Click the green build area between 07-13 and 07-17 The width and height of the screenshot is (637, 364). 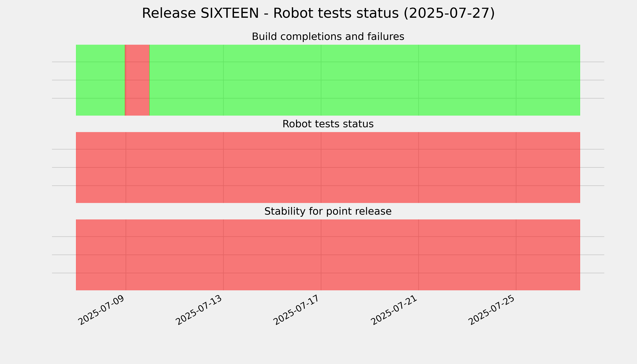pyautogui.click(x=272, y=80)
